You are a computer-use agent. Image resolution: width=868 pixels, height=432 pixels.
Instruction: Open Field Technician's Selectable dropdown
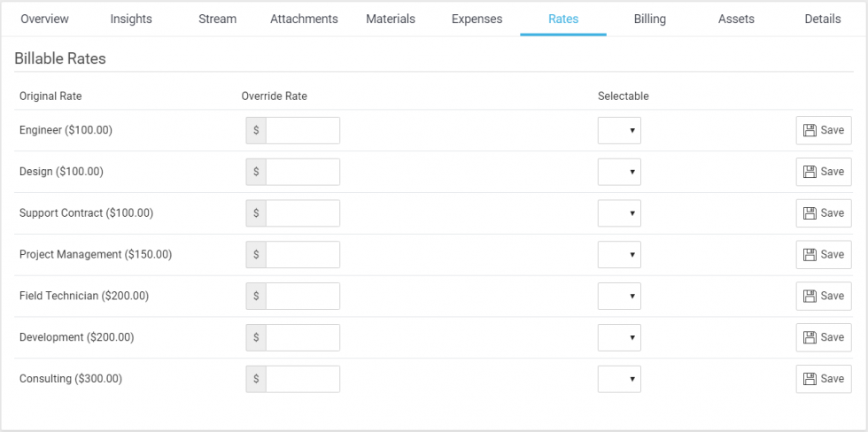click(x=619, y=296)
